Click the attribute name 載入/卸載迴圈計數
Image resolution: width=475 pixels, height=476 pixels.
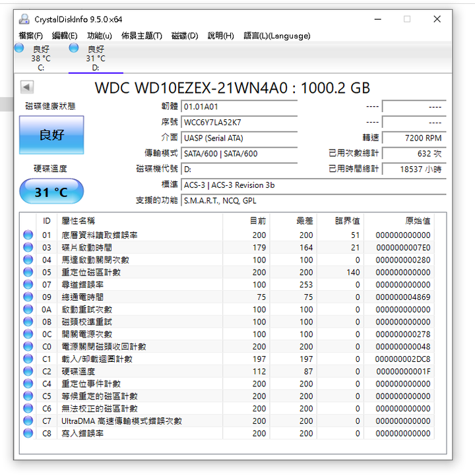[97, 359]
